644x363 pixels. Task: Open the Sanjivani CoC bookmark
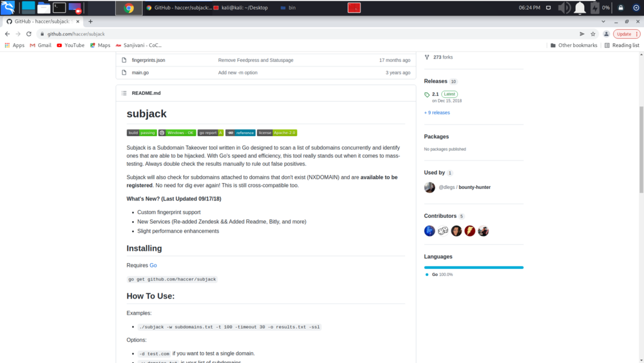coord(139,45)
